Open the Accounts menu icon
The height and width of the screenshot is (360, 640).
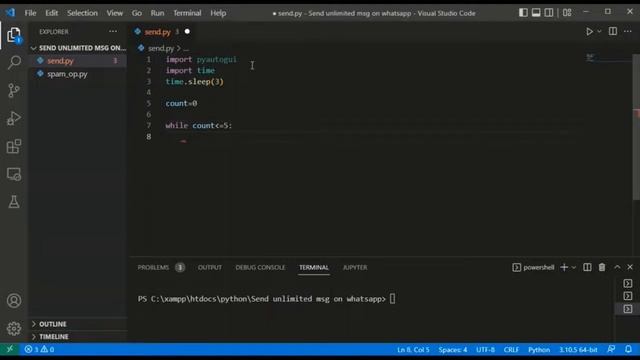pyautogui.click(x=14, y=301)
